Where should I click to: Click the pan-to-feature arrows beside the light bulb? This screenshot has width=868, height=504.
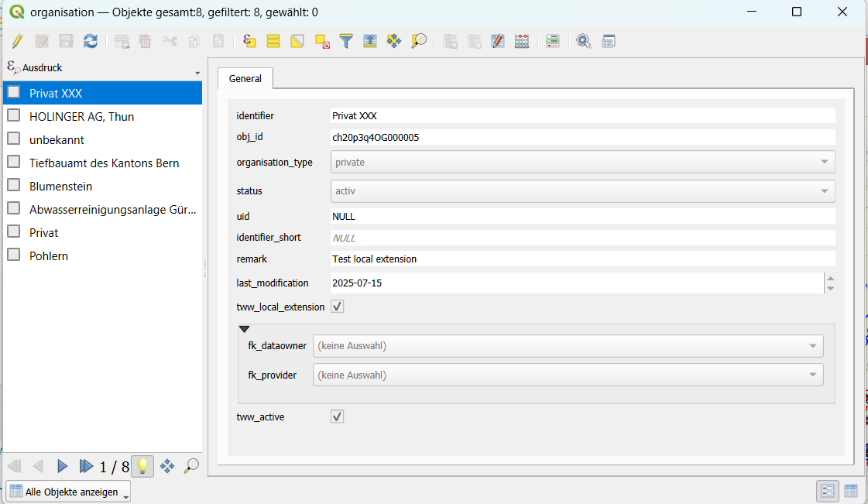(167, 466)
